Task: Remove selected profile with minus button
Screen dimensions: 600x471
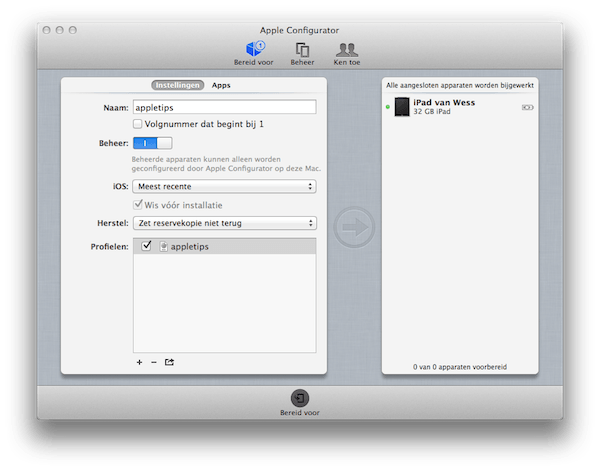Action: click(x=154, y=362)
